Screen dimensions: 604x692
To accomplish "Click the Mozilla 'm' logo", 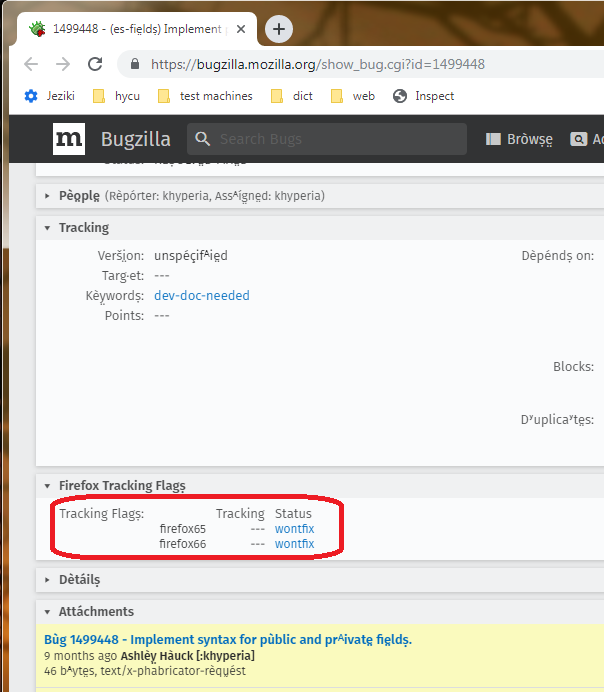I will tap(69, 139).
